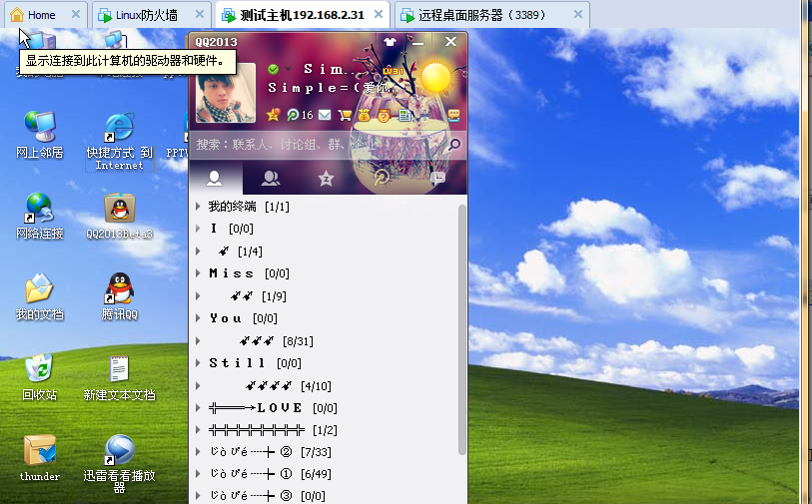
Task: Select the 网络连接 desktop icon
Action: click(39, 217)
